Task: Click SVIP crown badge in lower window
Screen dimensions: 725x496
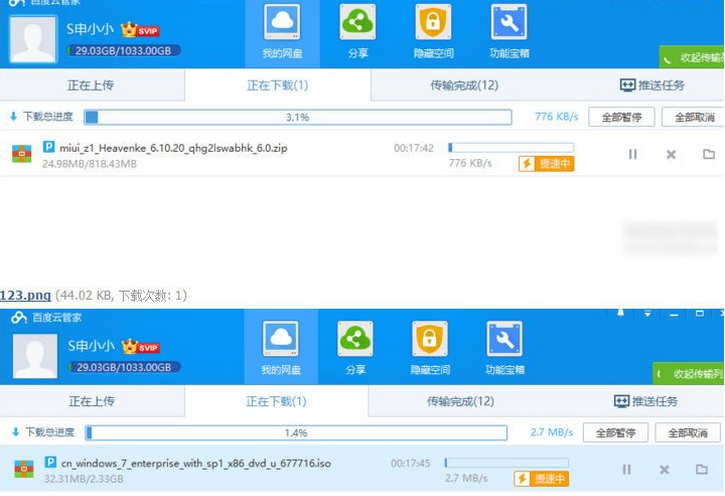Action: tap(141, 347)
